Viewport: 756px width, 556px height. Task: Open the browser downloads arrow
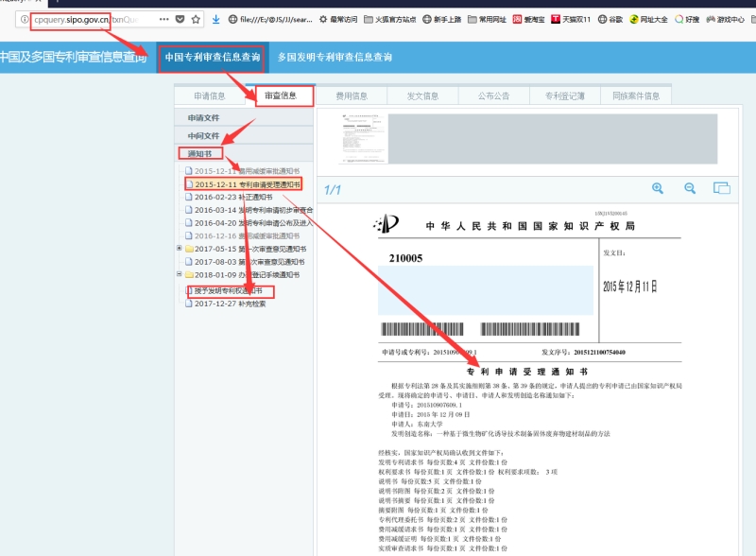pyautogui.click(x=216, y=19)
